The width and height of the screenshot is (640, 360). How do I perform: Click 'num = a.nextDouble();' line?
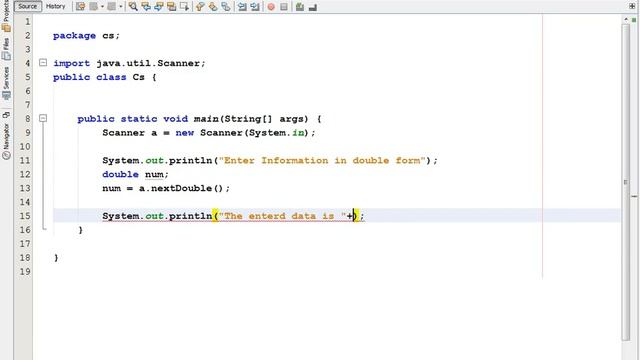pyautogui.click(x=166, y=188)
